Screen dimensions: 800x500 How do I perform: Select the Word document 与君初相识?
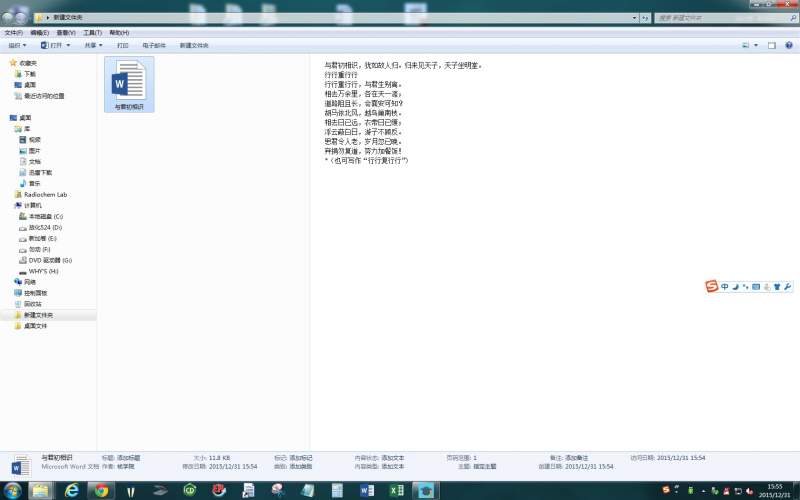pyautogui.click(x=129, y=84)
